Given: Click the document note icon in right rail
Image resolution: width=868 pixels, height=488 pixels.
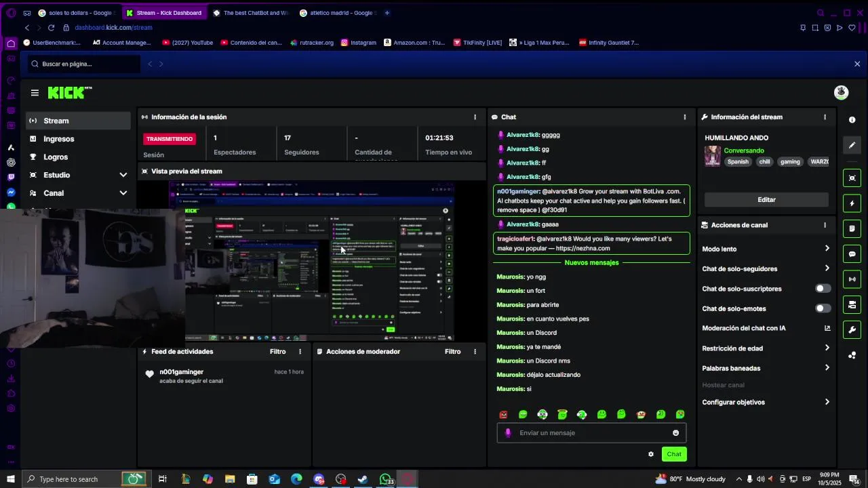Looking at the screenshot, I should pyautogui.click(x=852, y=229).
